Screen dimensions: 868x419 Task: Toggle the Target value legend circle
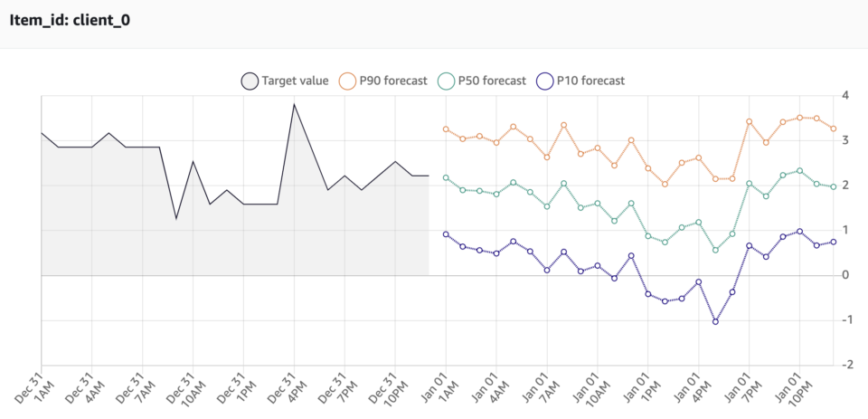click(x=250, y=81)
